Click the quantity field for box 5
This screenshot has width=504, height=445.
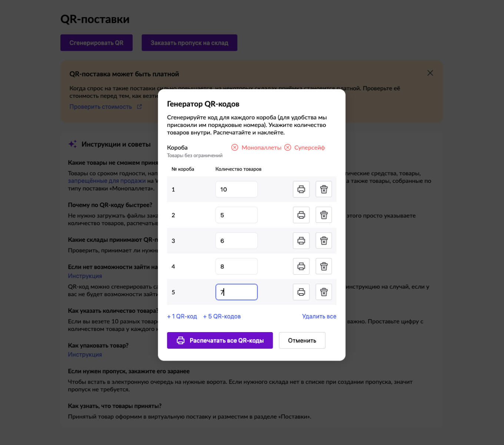[236, 292]
